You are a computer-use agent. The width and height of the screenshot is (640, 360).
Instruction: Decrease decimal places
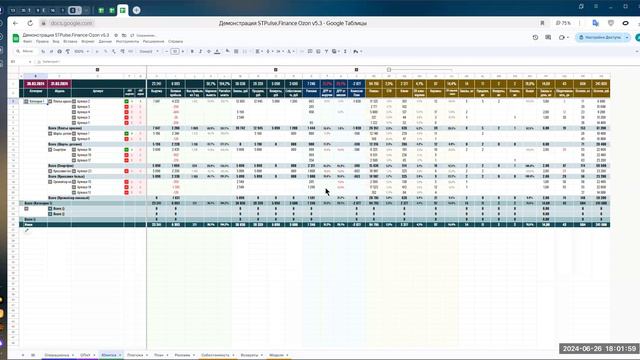click(114, 51)
